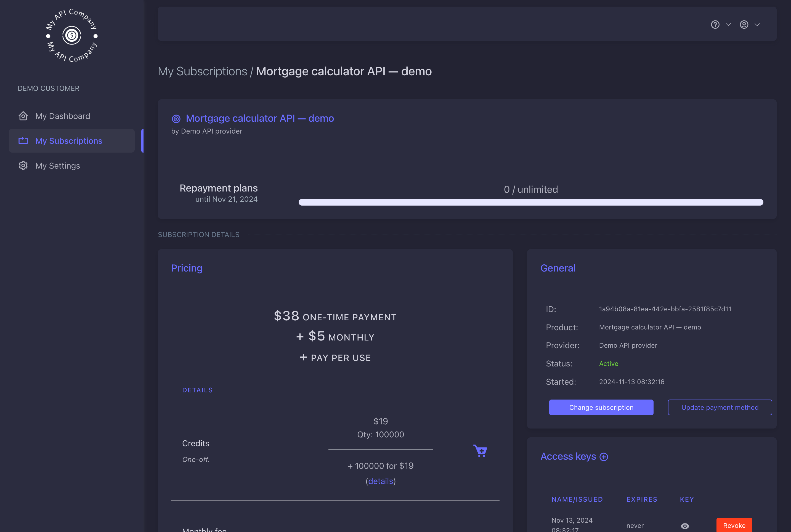The height and width of the screenshot is (532, 791).
Task: Reveal the access key with eye icon
Action: tap(685, 526)
